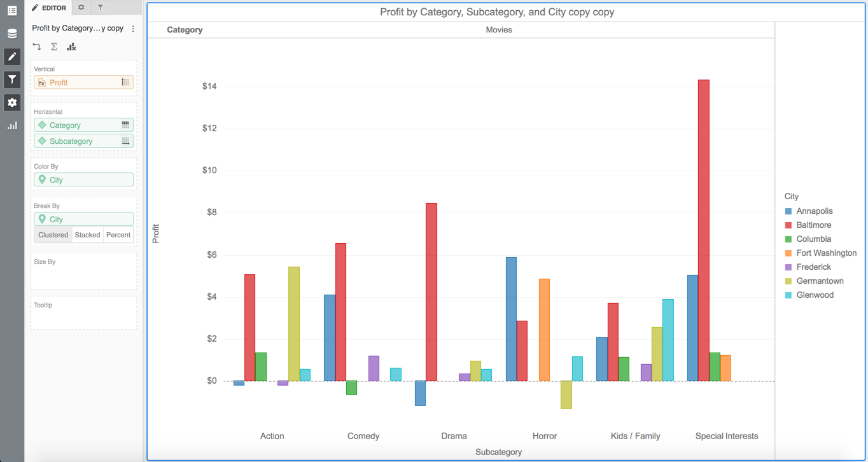Click the grid icon beside Subcategory
868x462 pixels.
pyautogui.click(x=125, y=141)
